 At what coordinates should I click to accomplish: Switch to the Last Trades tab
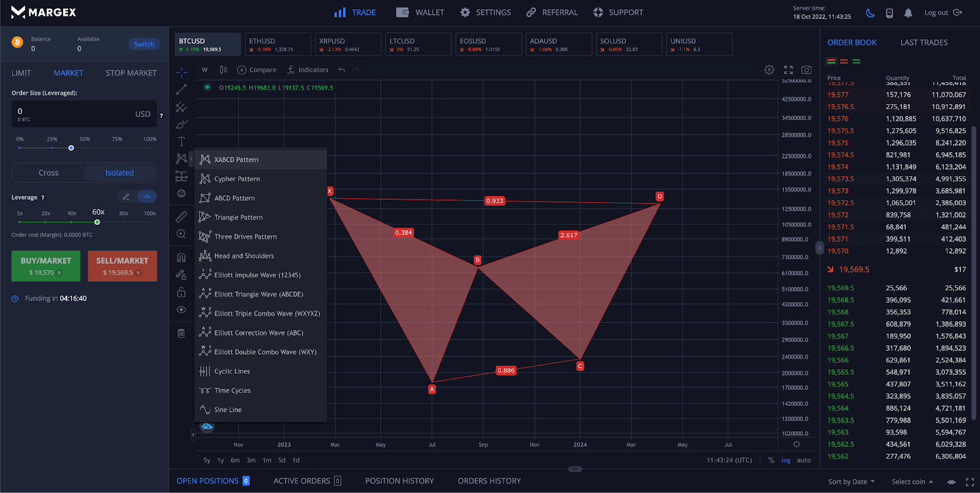pos(924,42)
